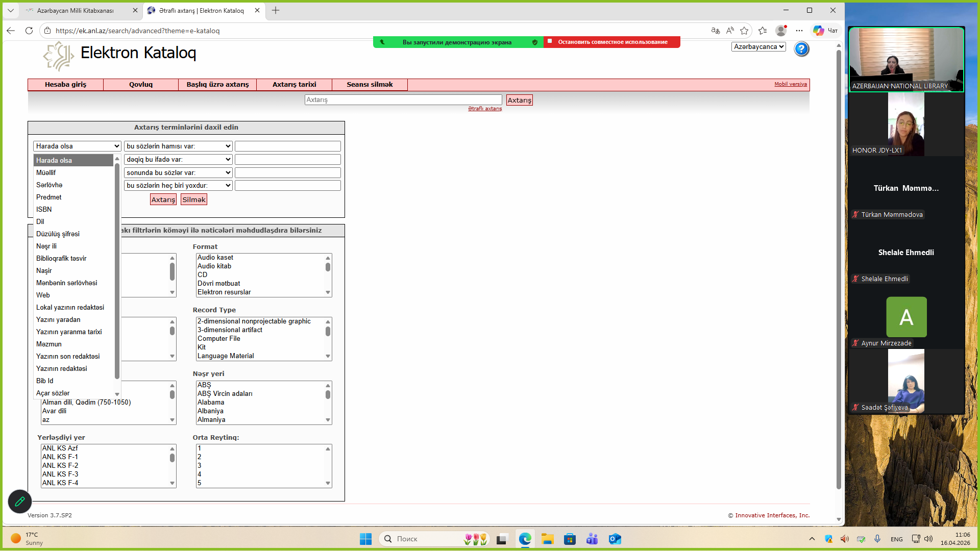
Task: Open the Ətraflı axtarış link
Action: (x=485, y=109)
